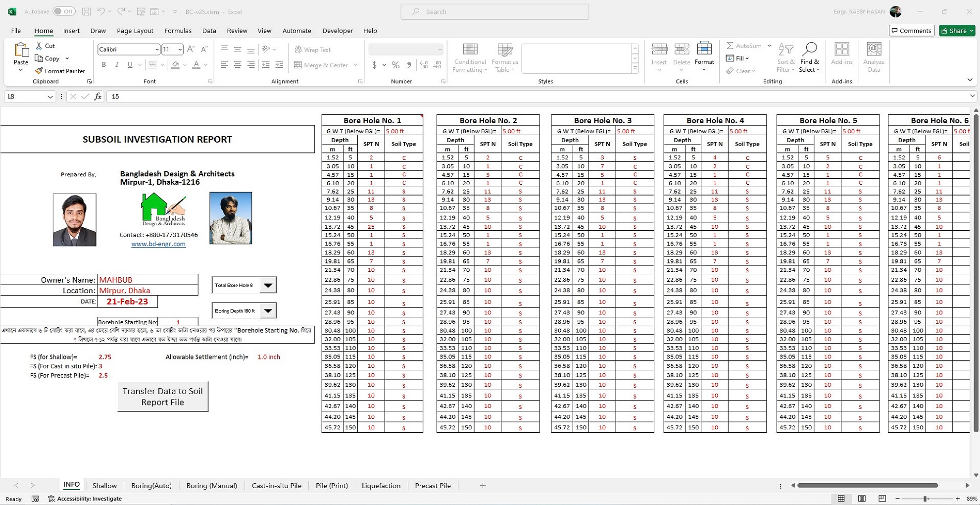This screenshot has width=980, height=505.
Task: Open the Formulas ribbon tab
Action: click(178, 31)
